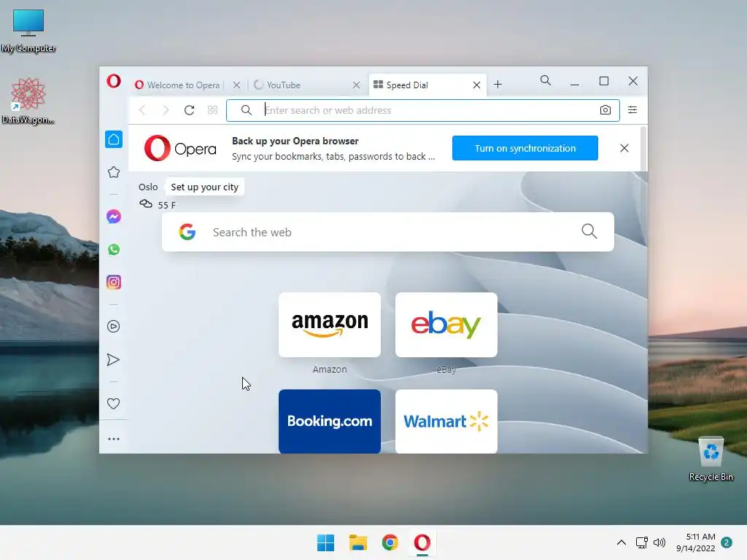
Task: Click the magnifier icon in the address bar
Action: click(x=247, y=110)
